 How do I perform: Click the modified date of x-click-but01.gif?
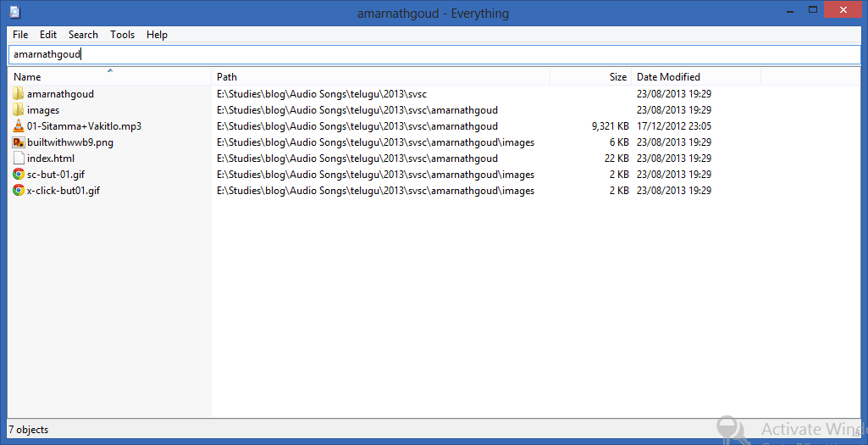tap(674, 190)
